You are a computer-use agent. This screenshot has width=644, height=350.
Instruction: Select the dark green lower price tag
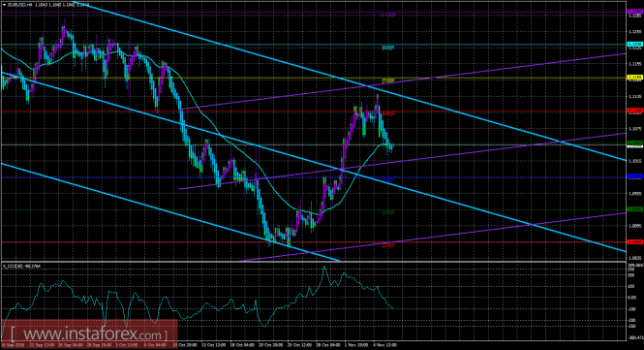click(634, 209)
